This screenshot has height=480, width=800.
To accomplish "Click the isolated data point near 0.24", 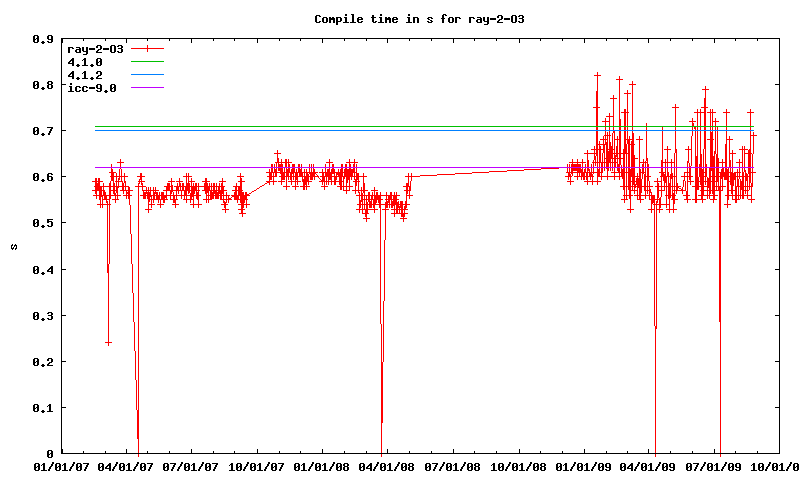I will 108,343.
